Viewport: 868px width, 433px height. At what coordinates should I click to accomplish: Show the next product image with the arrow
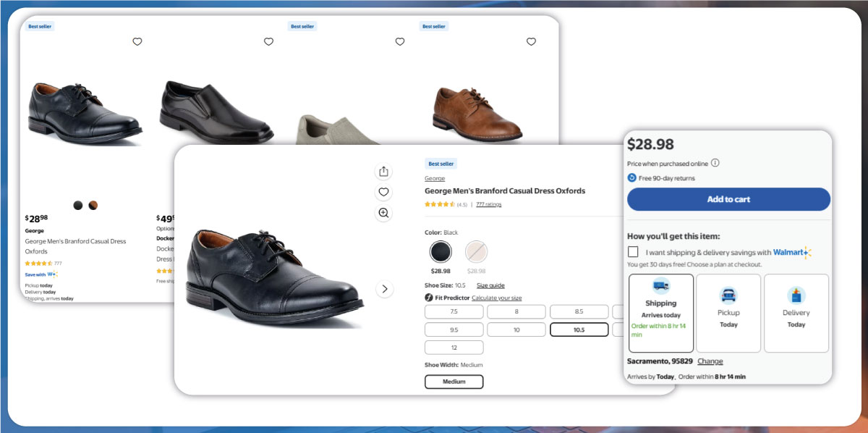coord(384,289)
